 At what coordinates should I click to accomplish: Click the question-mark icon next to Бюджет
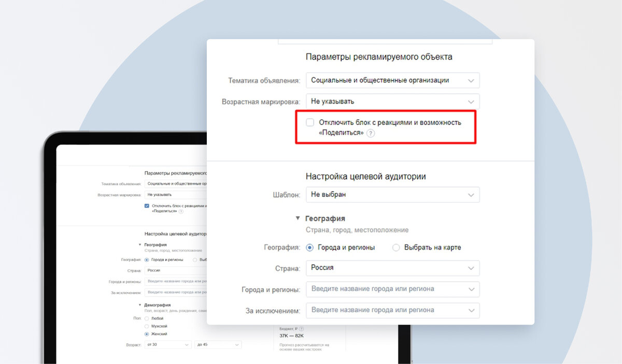click(302, 328)
